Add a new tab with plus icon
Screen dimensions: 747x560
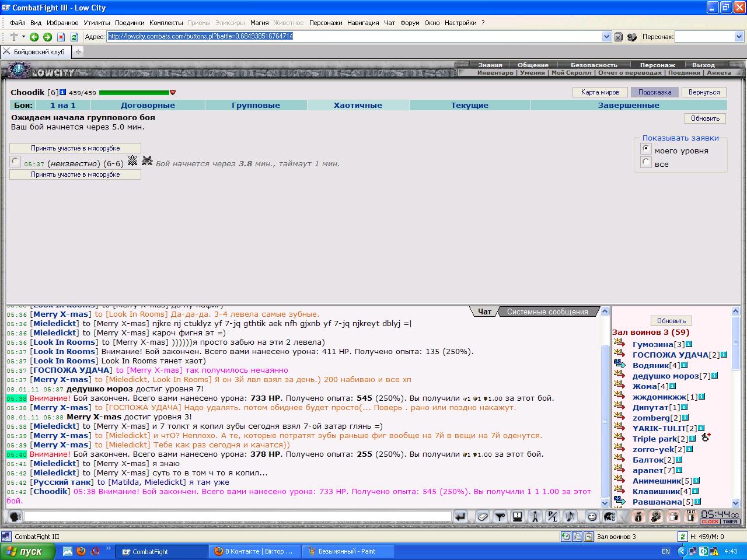(78, 52)
